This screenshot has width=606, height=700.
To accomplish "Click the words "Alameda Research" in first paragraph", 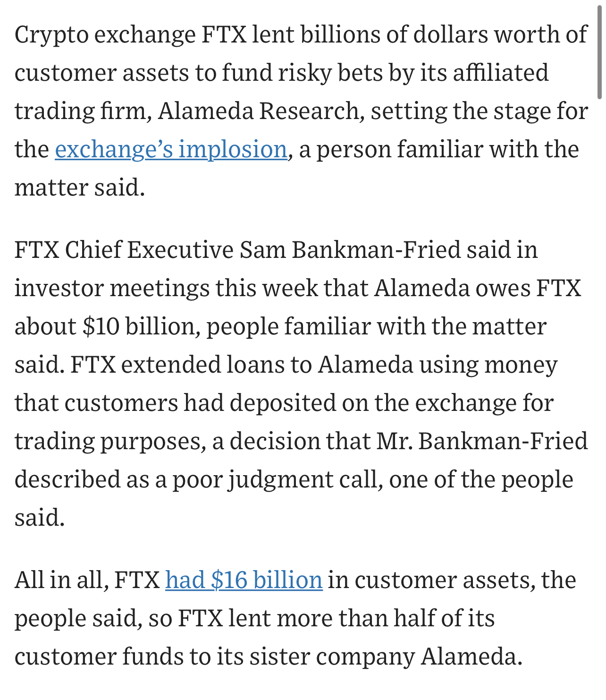I will 261,111.
